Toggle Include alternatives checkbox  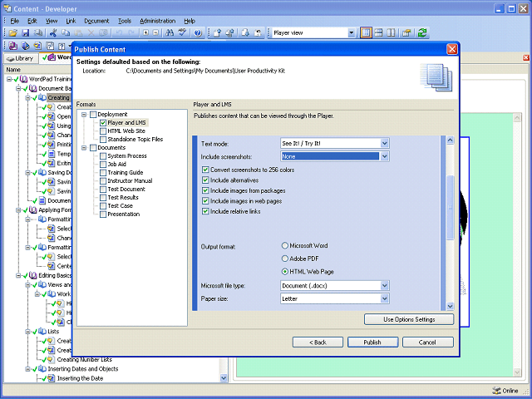pyautogui.click(x=205, y=180)
